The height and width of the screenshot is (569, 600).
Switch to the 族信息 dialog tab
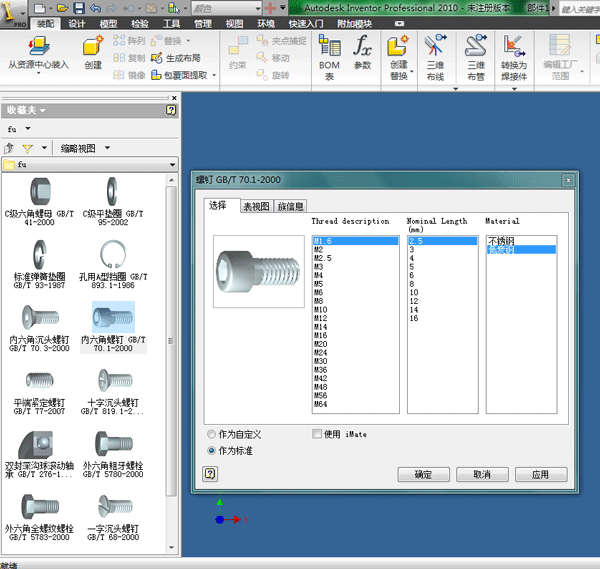(290, 207)
